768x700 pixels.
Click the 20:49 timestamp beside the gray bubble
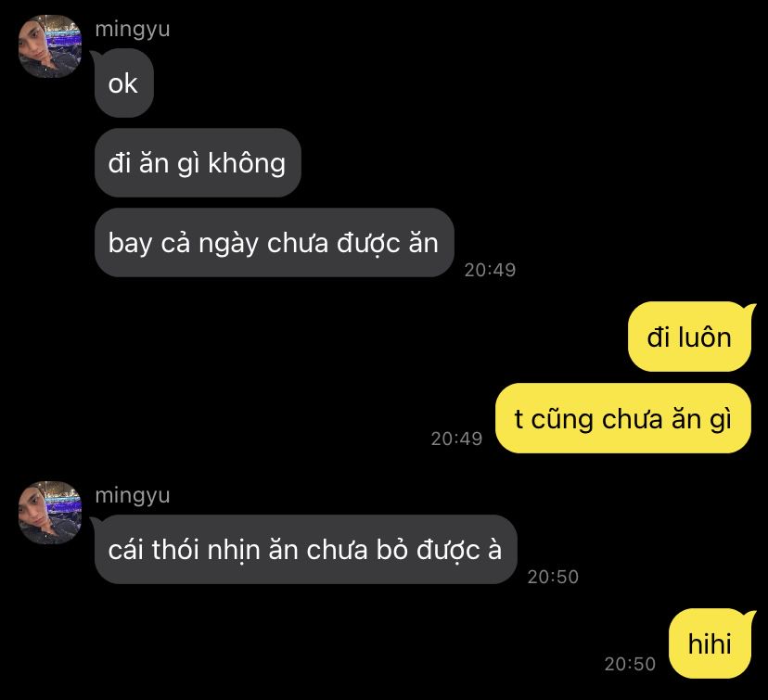[491, 270]
